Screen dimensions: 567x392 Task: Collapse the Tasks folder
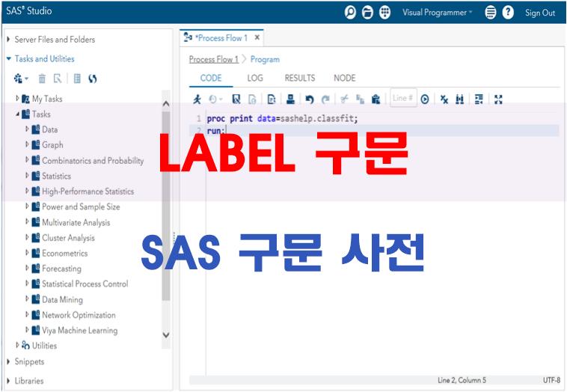(x=17, y=114)
